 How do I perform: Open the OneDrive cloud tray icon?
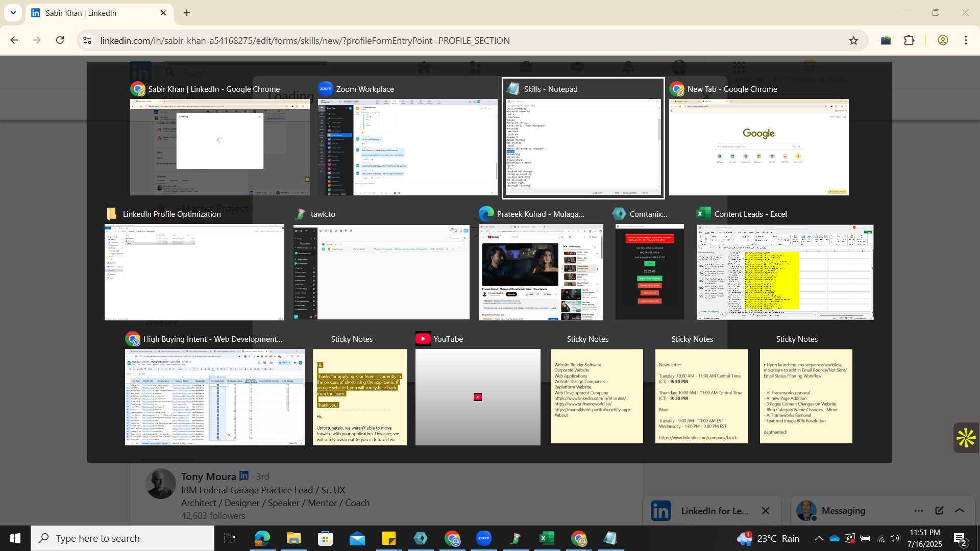835,538
